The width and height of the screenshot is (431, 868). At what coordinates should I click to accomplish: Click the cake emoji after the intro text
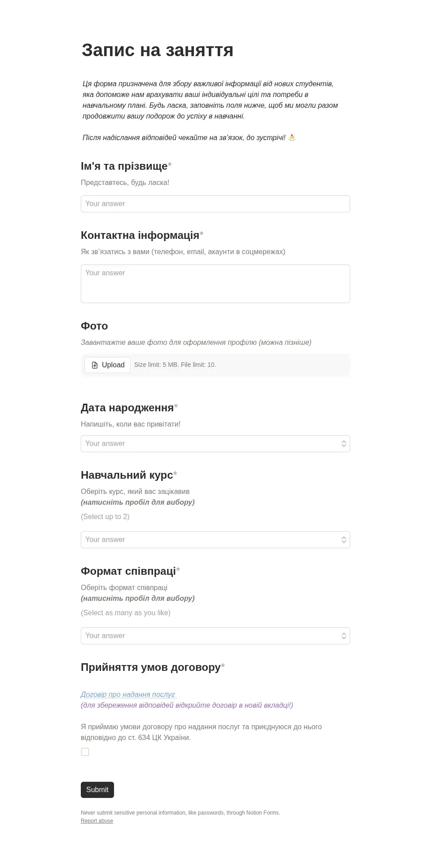click(x=292, y=137)
